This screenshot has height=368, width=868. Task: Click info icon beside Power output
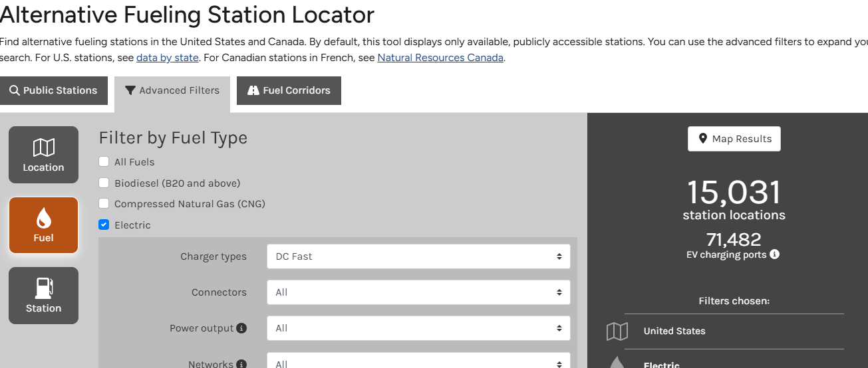[241, 328]
